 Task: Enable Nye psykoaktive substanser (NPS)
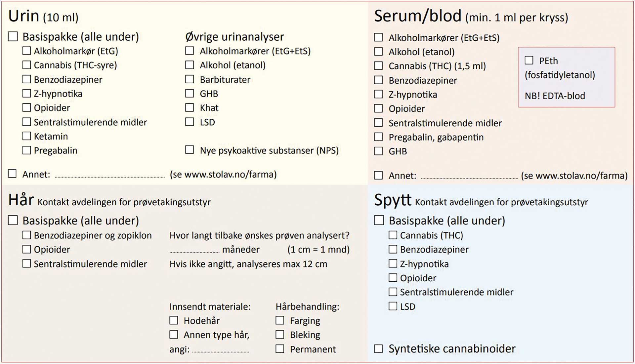(190, 150)
